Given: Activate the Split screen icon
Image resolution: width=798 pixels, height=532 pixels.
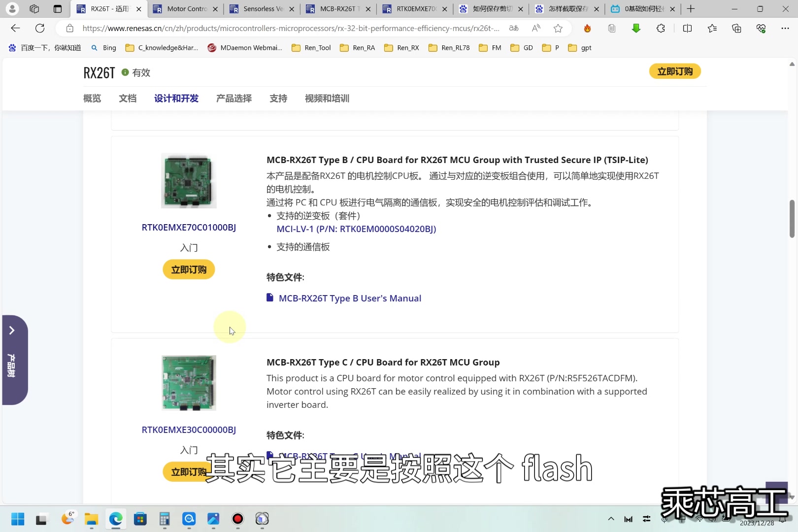Looking at the screenshot, I should point(688,28).
